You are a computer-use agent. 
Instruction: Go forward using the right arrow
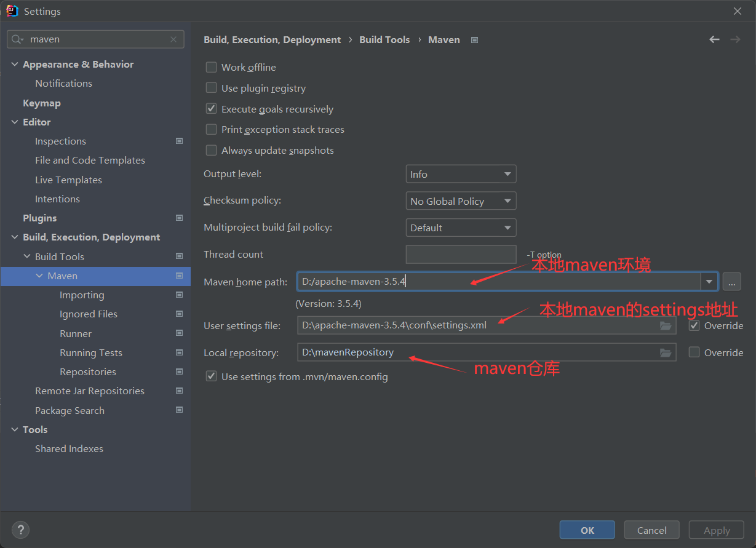coord(735,39)
